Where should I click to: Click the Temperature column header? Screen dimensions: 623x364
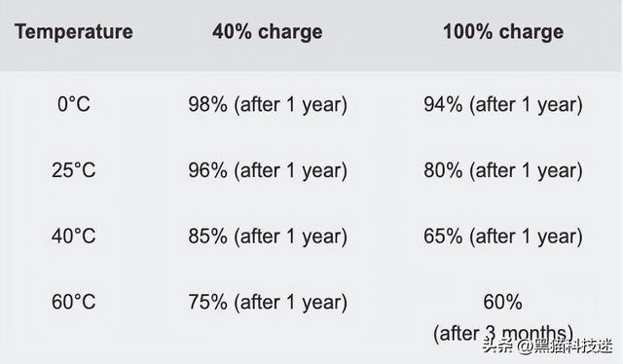(x=74, y=32)
